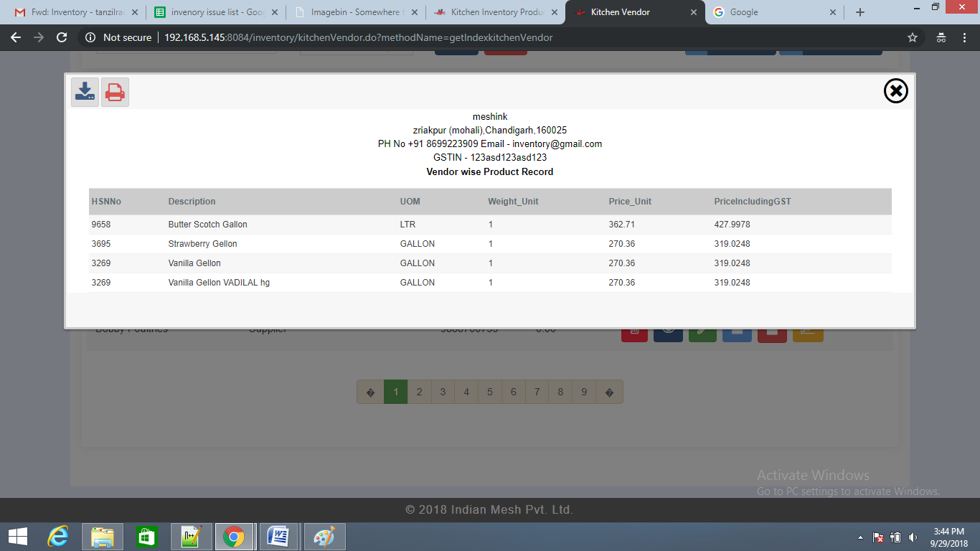This screenshot has height=551, width=980.
Task: Switch to Kitchen Inventory Product tab
Action: point(495,12)
